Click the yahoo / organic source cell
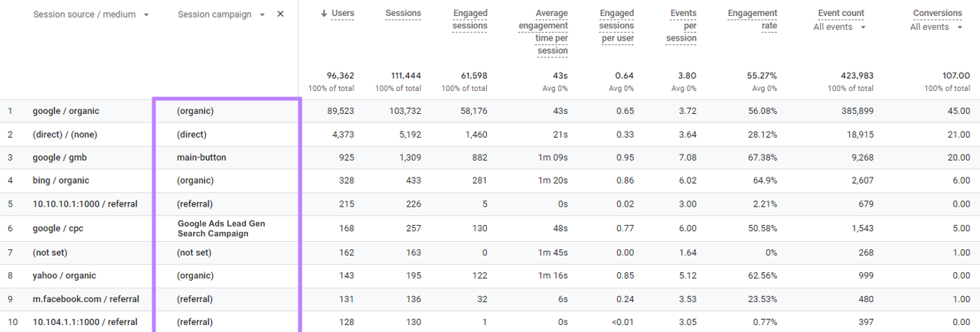Screen dimensions: 980x332 (64, 275)
